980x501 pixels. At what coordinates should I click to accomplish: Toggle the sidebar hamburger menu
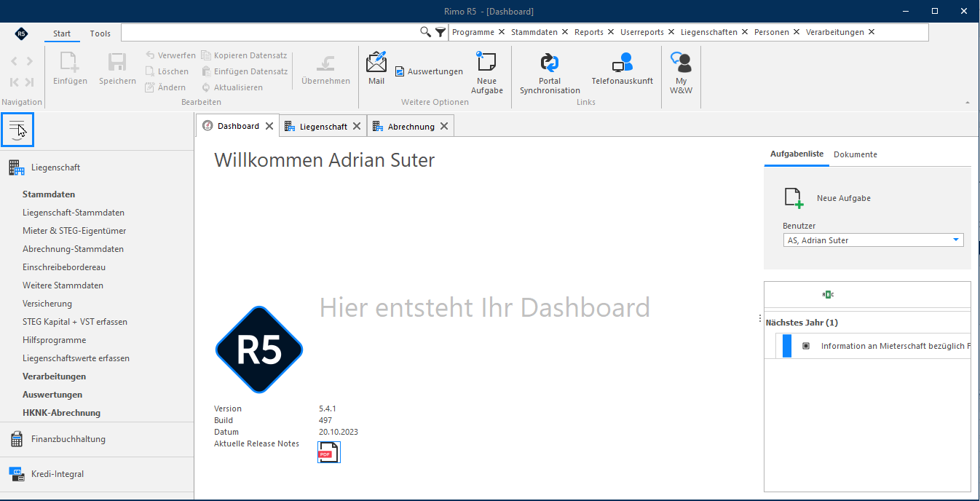[17, 130]
